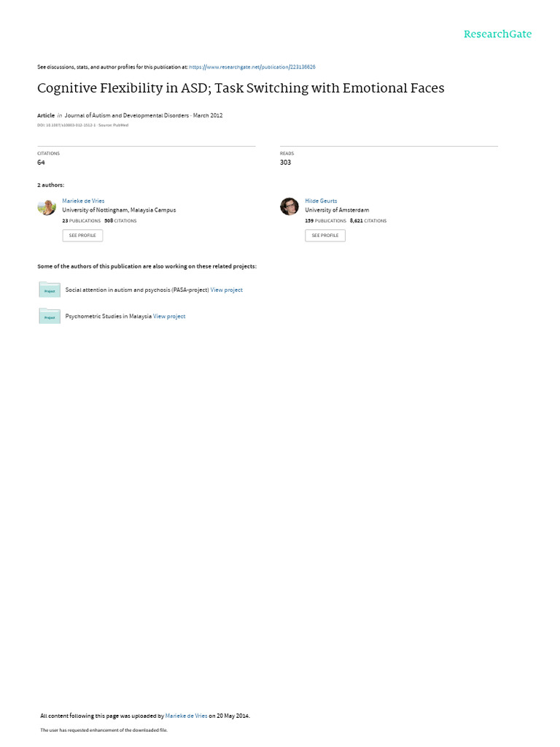The image size is (560, 747).
Task: Click the reads count 303
Action: coord(285,163)
